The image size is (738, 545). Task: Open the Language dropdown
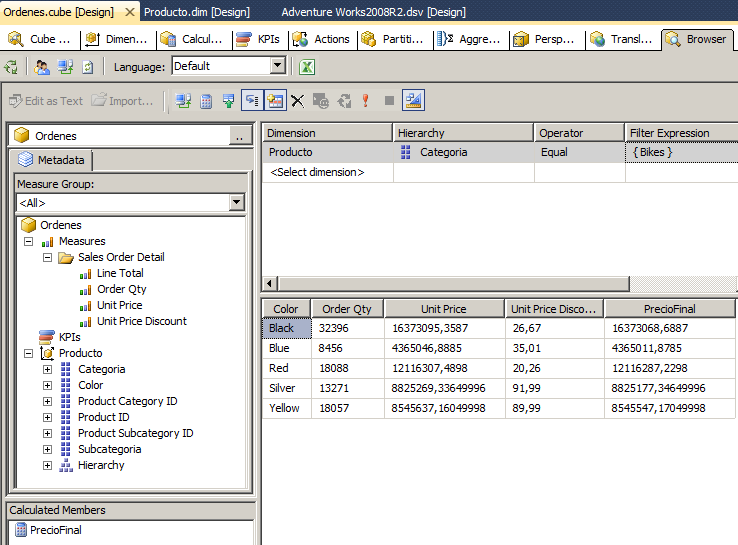278,66
